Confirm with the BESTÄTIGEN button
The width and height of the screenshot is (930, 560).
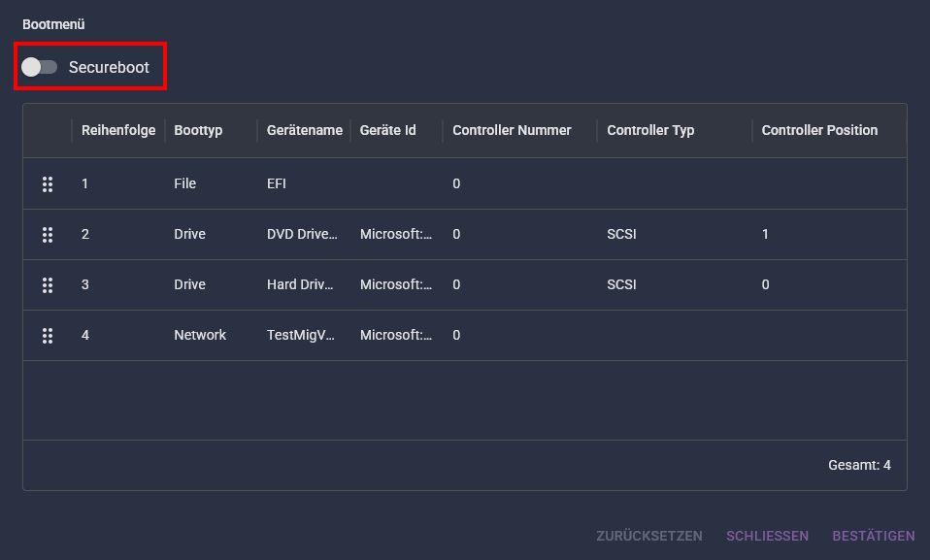tap(873, 536)
